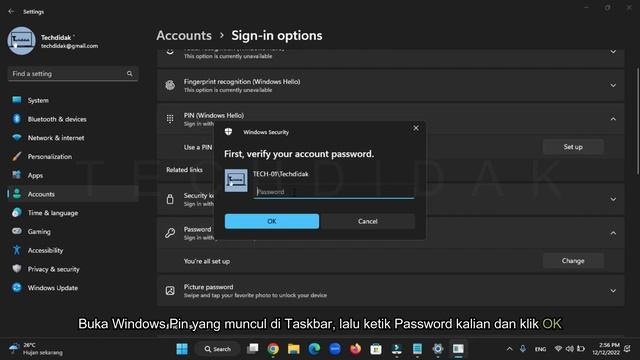Collapse the PIN (Windows Hello) section
Screen dimensions: 640x360
[x=613, y=119]
